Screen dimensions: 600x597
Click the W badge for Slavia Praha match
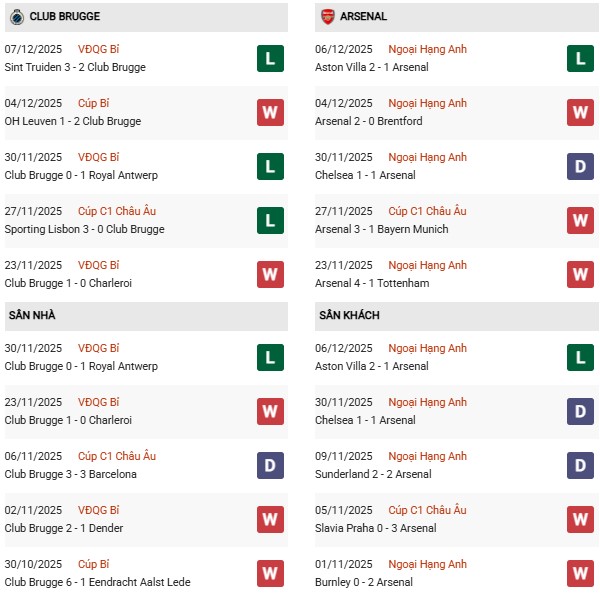pos(580,519)
